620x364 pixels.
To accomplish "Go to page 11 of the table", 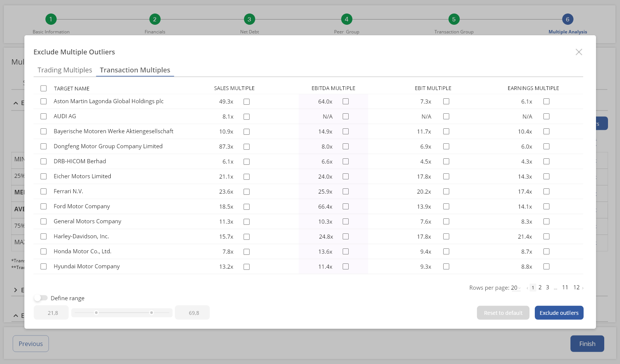I will [x=565, y=287].
